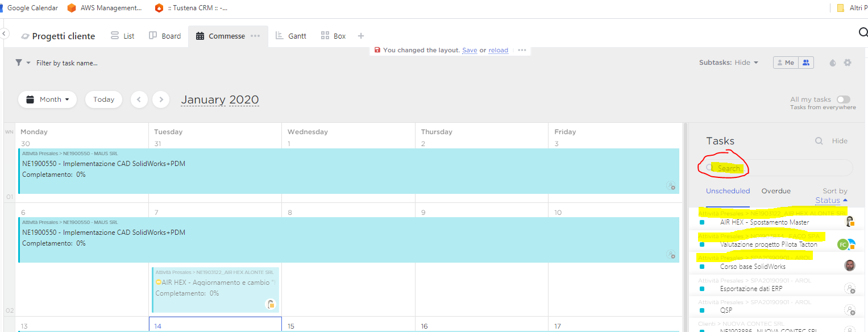This screenshot has width=868, height=332.
Task: Open filter options dropdown arrow
Action: (28, 63)
